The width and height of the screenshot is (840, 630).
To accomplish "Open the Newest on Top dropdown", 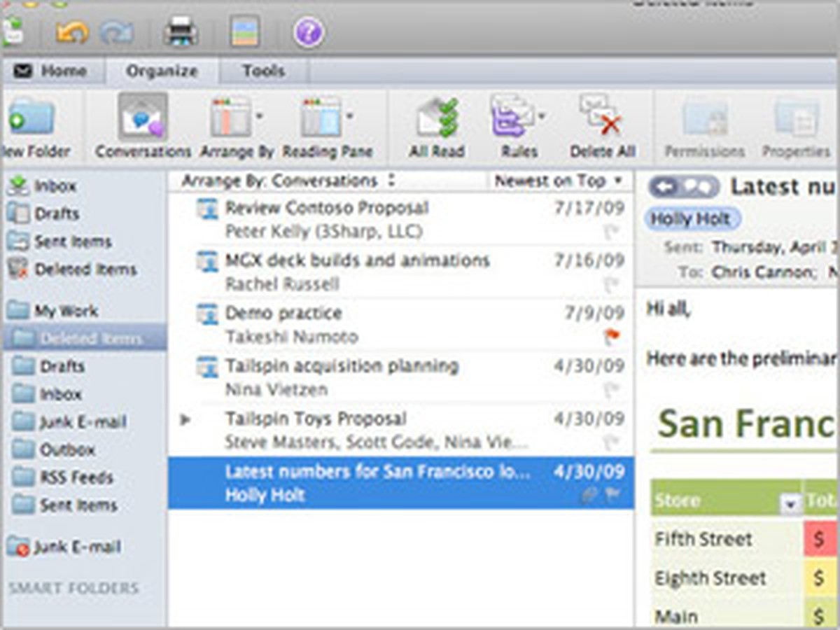I will point(558,181).
